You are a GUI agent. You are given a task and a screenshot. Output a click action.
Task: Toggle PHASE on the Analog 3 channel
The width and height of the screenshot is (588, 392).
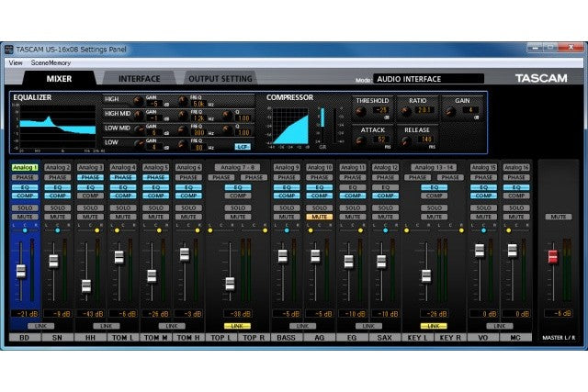tap(90, 177)
